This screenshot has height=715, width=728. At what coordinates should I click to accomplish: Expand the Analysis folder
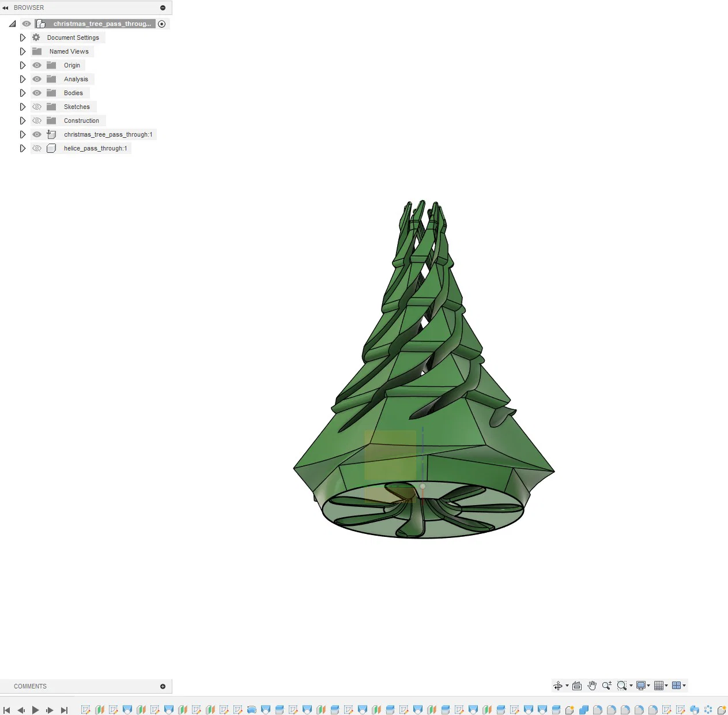(22, 79)
